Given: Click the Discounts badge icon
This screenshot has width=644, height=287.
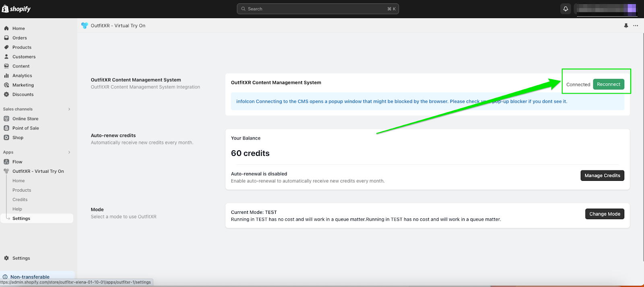Looking at the screenshot, I should (x=6, y=94).
